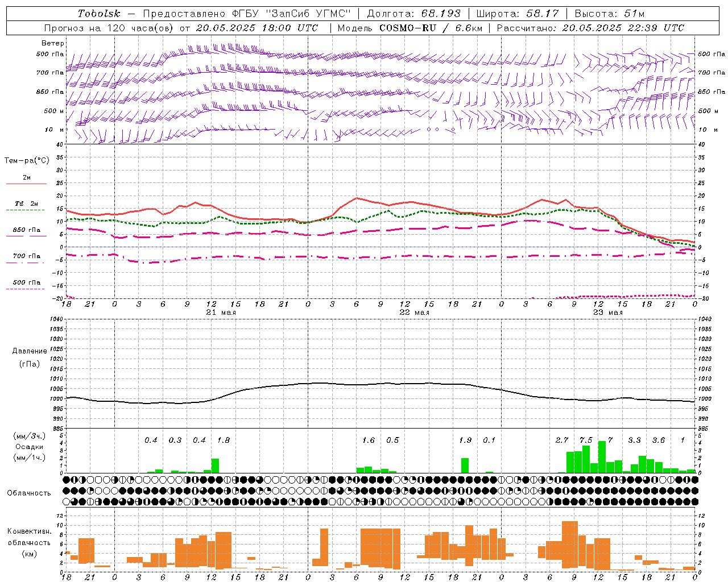728x582 pixels.
Task: Click the 500 гПа entry in the temperature legend
Action: tap(26, 282)
